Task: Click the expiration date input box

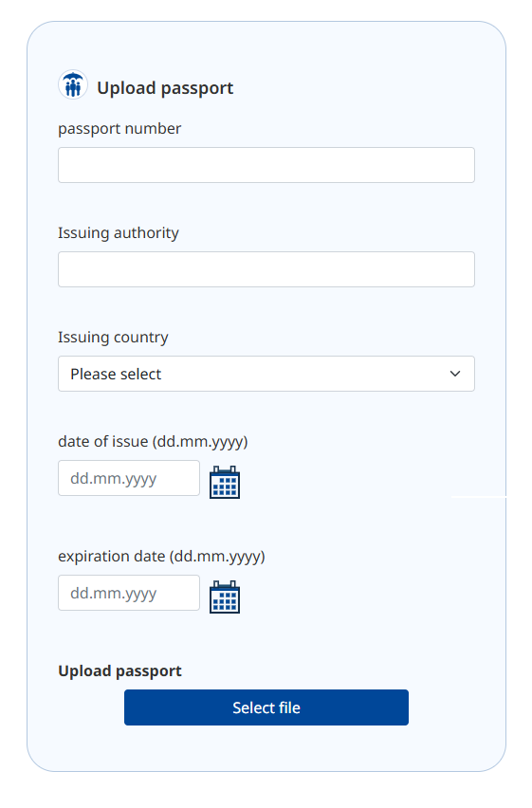Action: pos(129,593)
